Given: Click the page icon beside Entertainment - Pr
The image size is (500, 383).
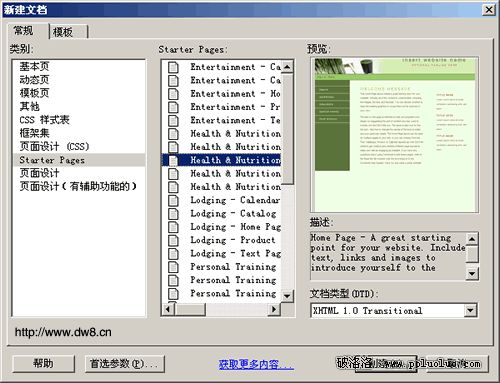Looking at the screenshot, I should tap(173, 107).
